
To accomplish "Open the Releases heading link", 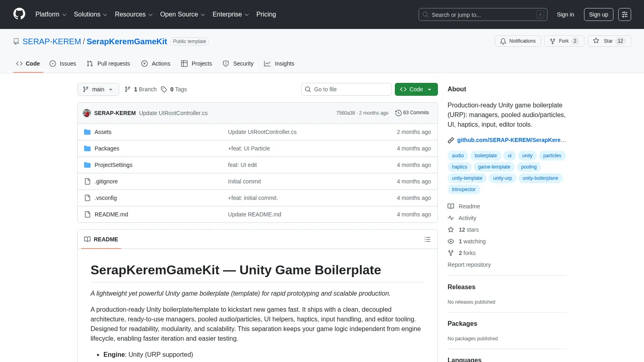I will click(461, 287).
